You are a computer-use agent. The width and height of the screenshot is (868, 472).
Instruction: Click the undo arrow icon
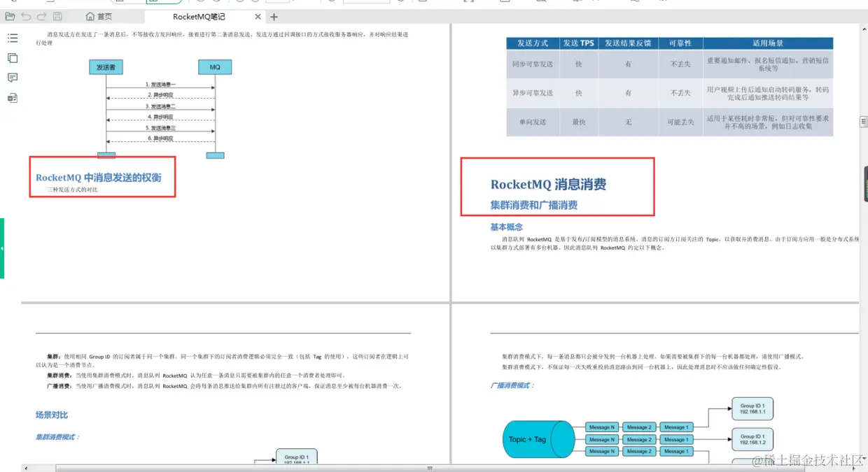(x=26, y=16)
